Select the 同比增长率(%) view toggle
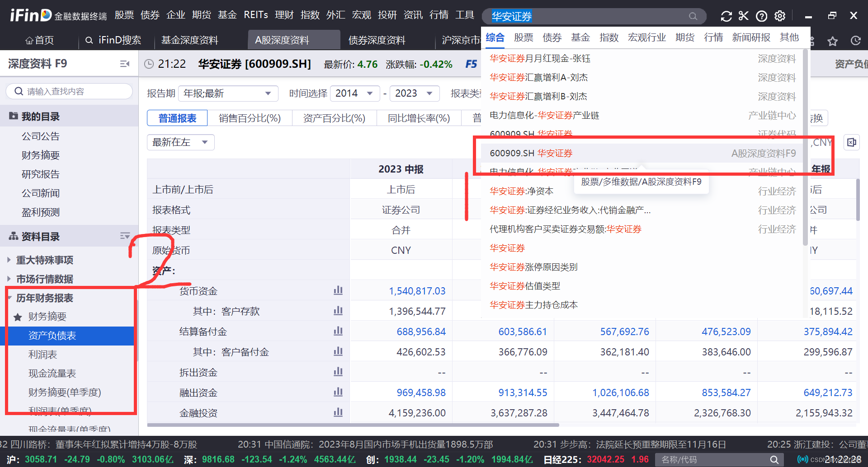Viewport: 868px width, 467px height. click(x=419, y=118)
